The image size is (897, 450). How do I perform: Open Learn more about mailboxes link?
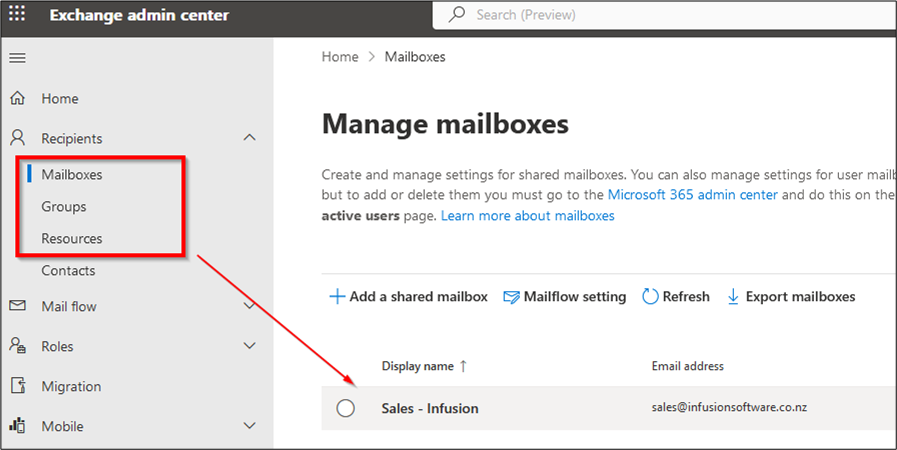(x=527, y=216)
